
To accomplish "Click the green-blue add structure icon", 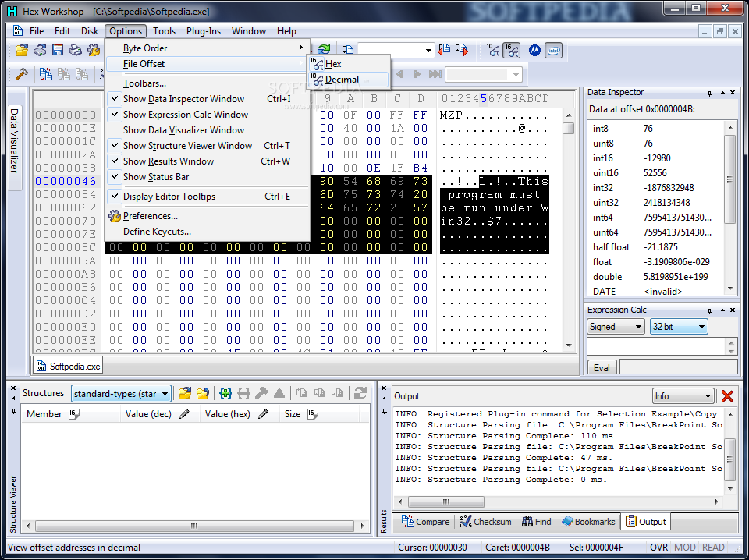I will click(225, 393).
